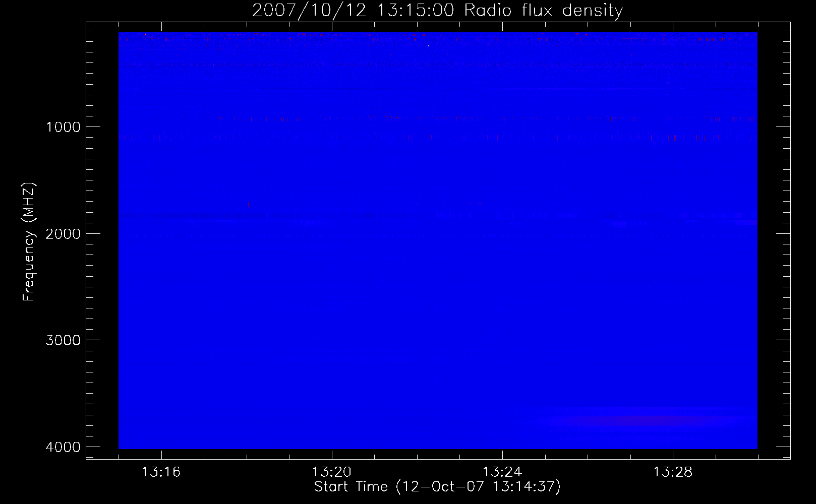Click the plot title '2007/10/12 13:15:00 Radio flux density'
Image resolution: width=816 pixels, height=504 pixels.
(x=437, y=10)
